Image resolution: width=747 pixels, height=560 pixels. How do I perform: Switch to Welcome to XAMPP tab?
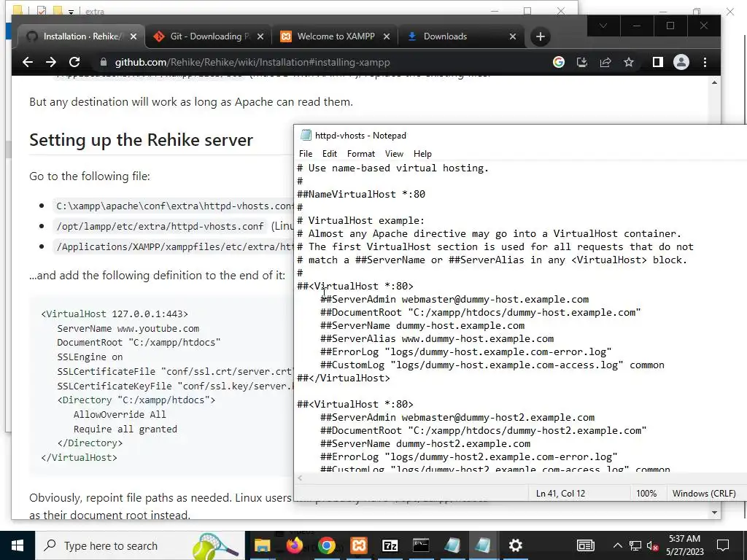335,36
